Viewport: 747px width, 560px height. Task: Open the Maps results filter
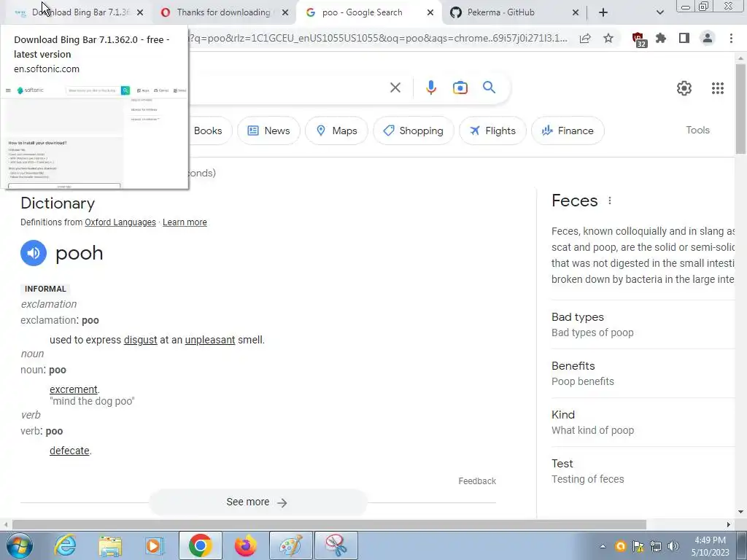[x=336, y=131]
